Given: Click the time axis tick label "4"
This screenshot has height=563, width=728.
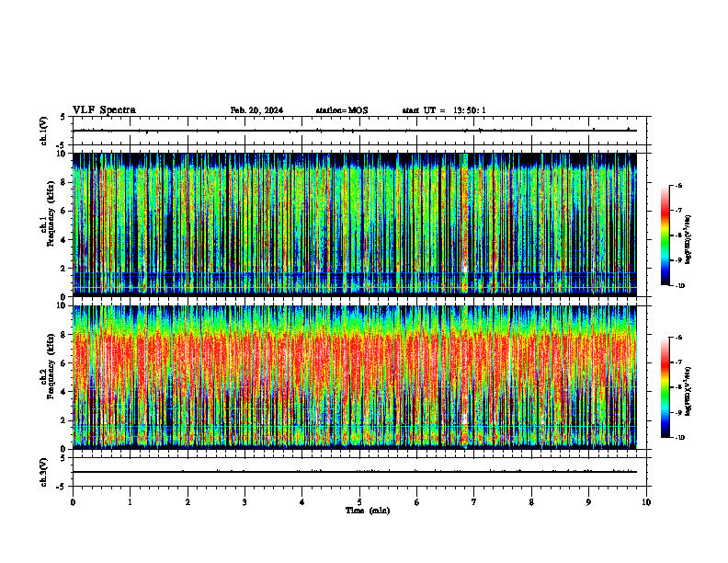Looking at the screenshot, I should click(x=302, y=502).
